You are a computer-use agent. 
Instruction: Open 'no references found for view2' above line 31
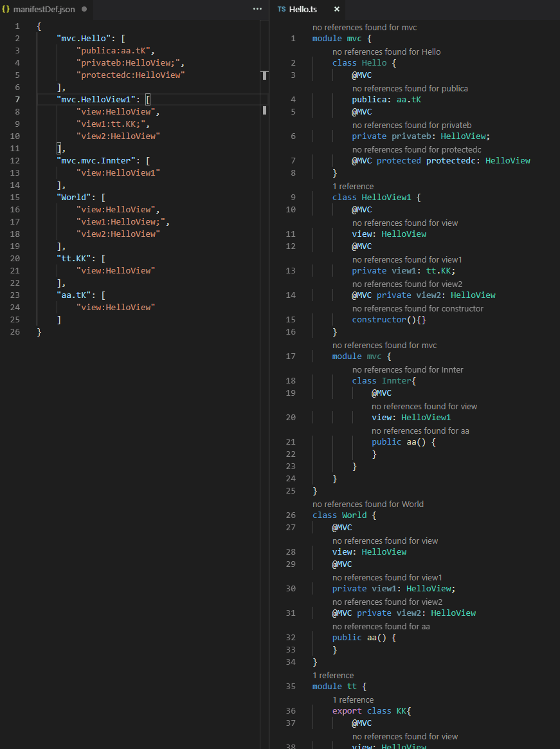point(387,602)
